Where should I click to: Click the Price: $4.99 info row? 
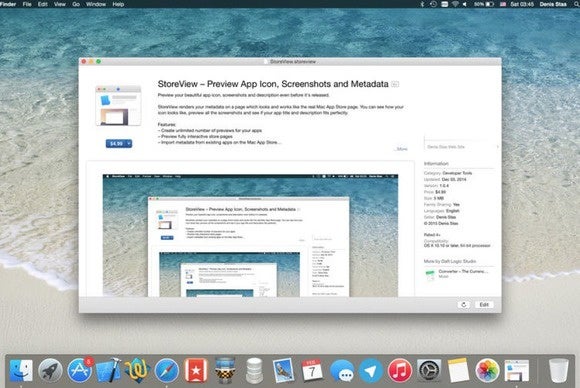tap(435, 192)
